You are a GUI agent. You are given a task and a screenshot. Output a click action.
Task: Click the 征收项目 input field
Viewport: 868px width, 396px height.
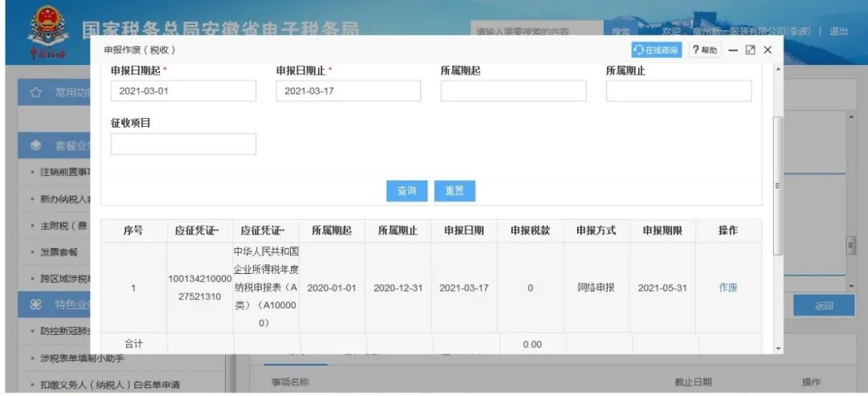(183, 144)
